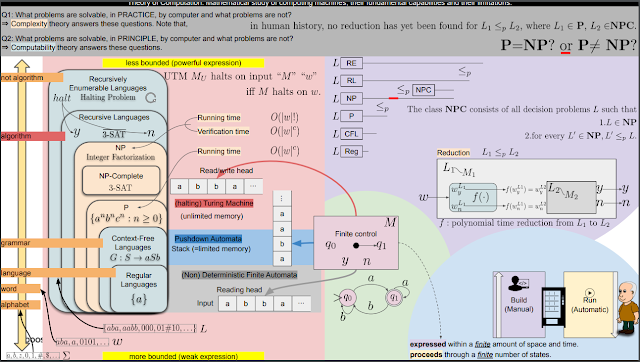
Task: Select the q0 state circle in the automaton
Action: pos(347,298)
